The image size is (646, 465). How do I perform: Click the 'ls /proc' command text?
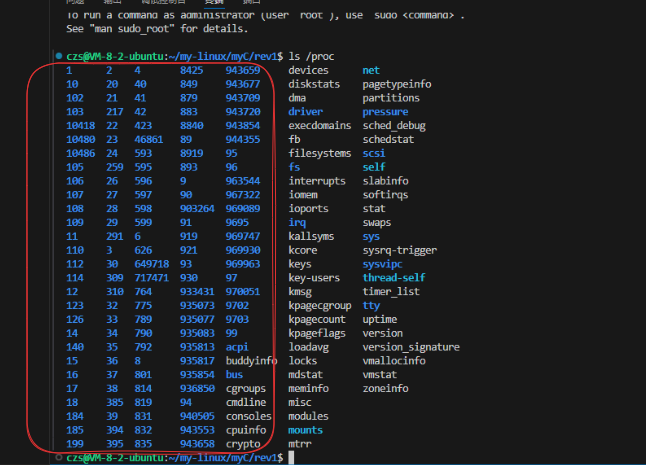[x=311, y=56]
